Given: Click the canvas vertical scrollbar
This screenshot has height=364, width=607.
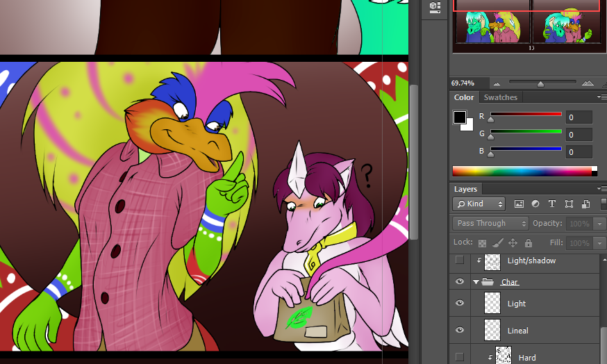Looking at the screenshot, I should [x=414, y=162].
